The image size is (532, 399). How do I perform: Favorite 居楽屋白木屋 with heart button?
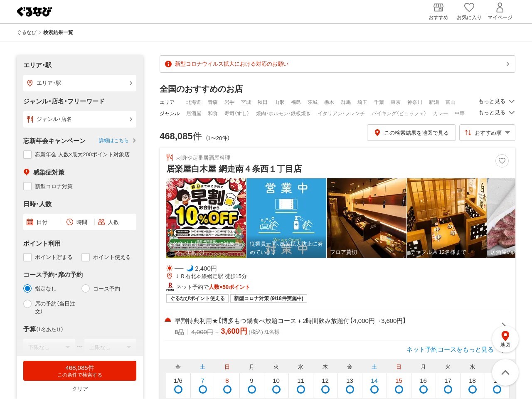[502, 161]
